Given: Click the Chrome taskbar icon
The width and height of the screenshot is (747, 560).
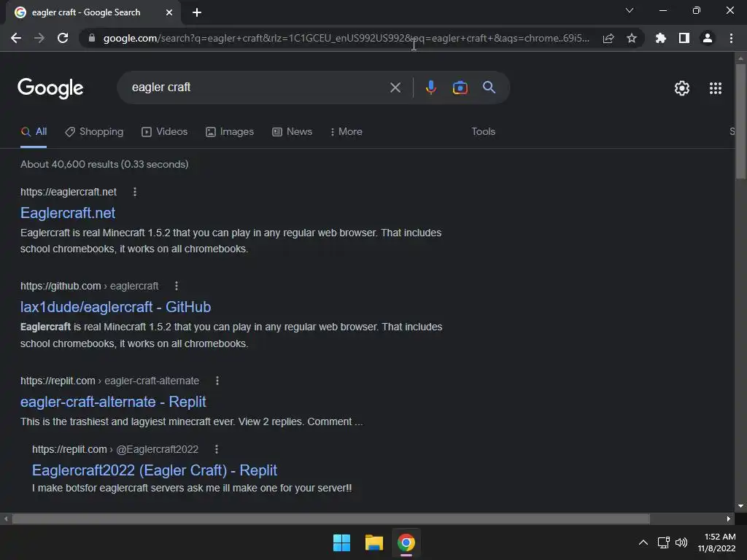Looking at the screenshot, I should tap(406, 542).
